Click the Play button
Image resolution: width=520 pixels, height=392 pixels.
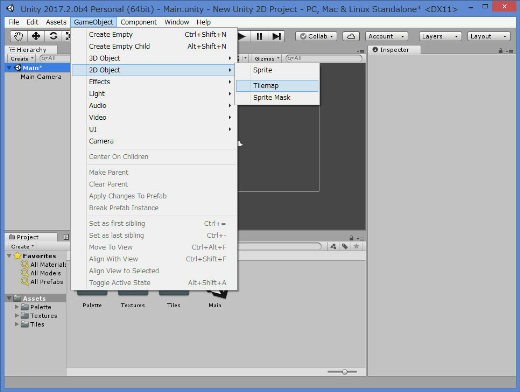pyautogui.click(x=242, y=36)
